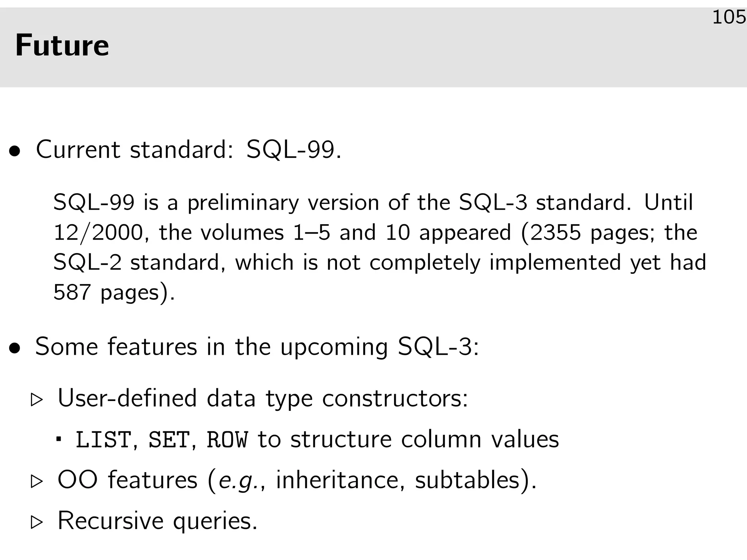747x560 pixels.
Task: Click the text Recursive queries
Action: tap(158, 521)
